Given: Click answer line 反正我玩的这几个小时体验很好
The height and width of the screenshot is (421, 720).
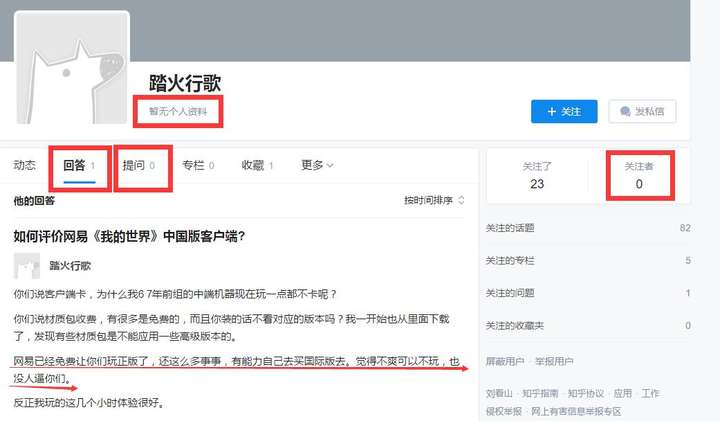Looking at the screenshot, I should (89, 403).
